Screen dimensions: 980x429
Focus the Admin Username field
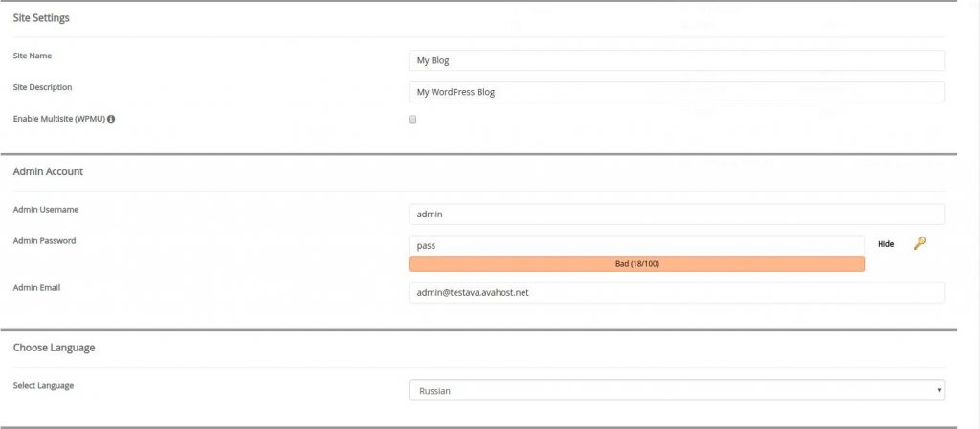[x=677, y=214]
